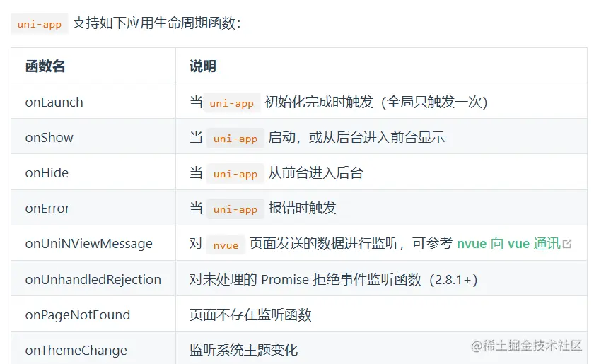Click the 页面不存在监听函数 description text
The image size is (594, 364).
coord(250,315)
